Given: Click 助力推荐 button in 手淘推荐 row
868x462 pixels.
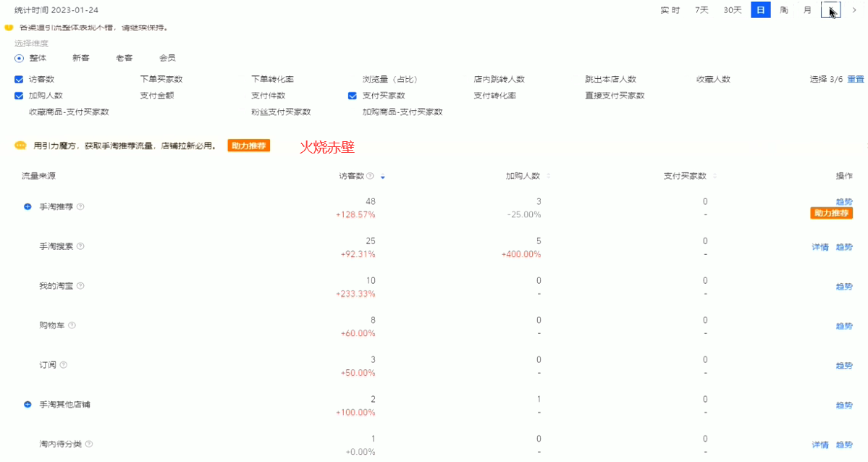Looking at the screenshot, I should tap(832, 214).
